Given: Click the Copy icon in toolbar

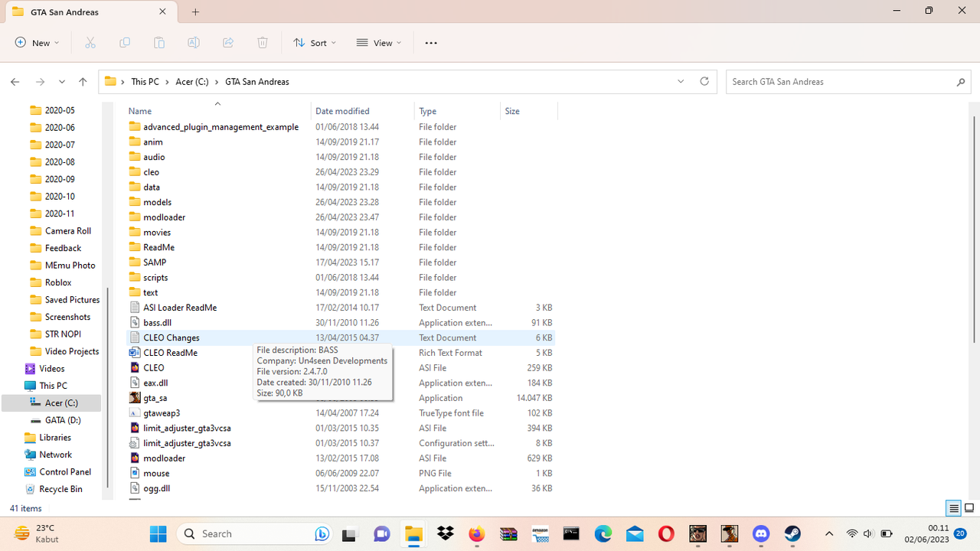Looking at the screenshot, I should [125, 43].
